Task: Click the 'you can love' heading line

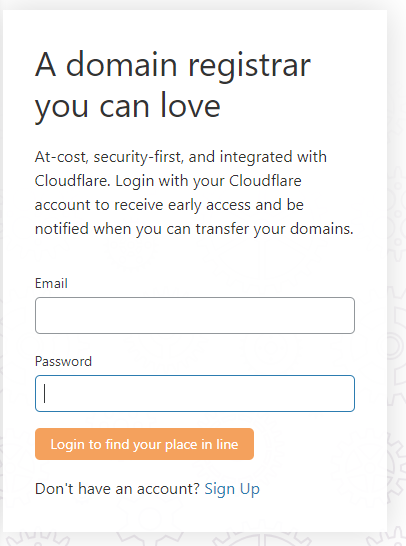Action: coord(128,106)
